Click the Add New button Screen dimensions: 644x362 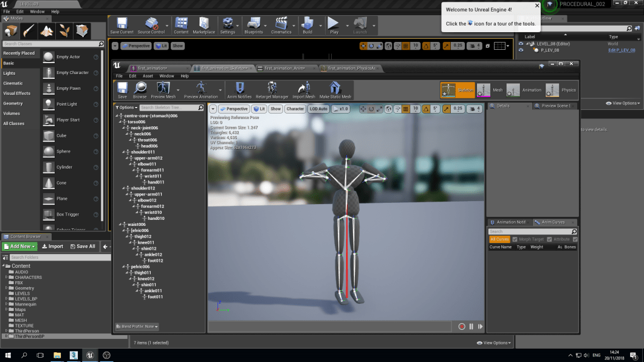click(19, 246)
